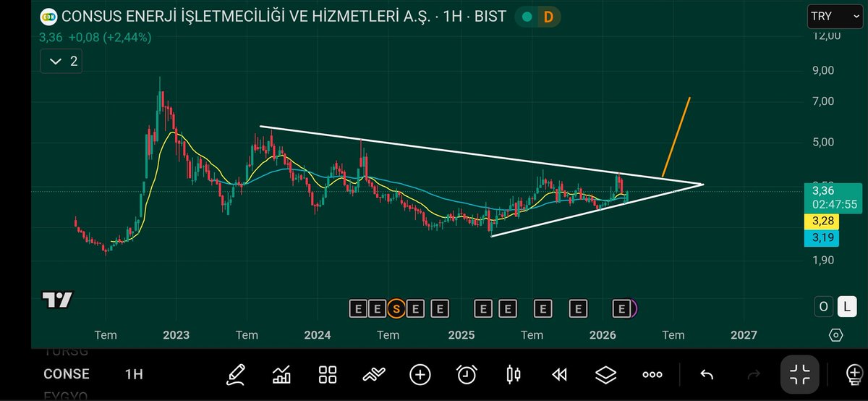Create an alert using the alarm clock icon

[x=467, y=374]
